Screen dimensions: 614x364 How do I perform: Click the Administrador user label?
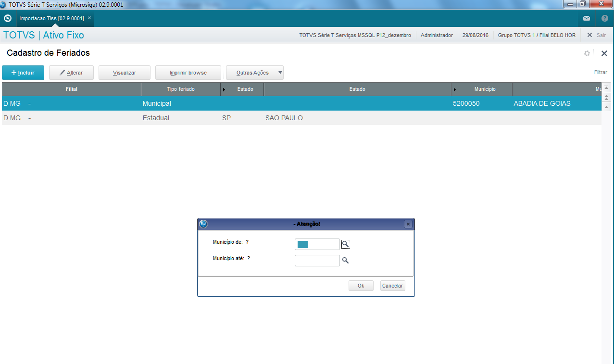pyautogui.click(x=437, y=35)
